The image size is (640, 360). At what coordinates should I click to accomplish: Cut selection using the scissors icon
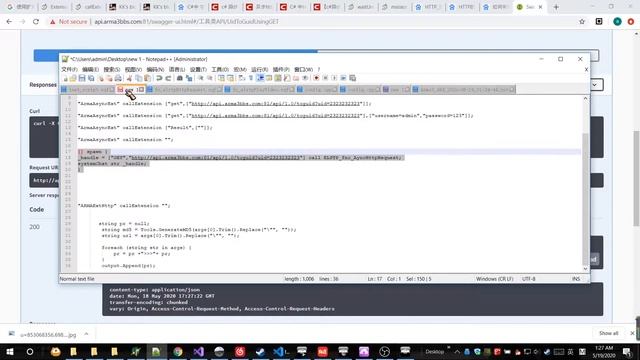pos(129,78)
